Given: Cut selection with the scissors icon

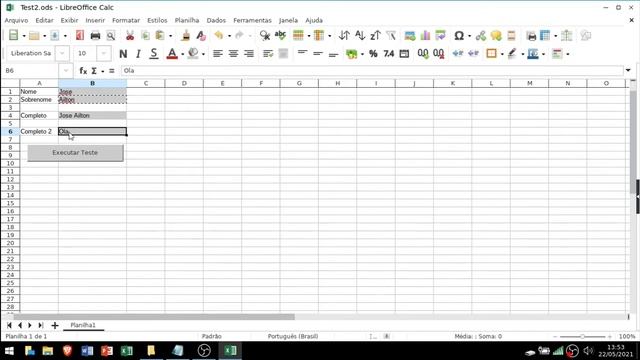Looking at the screenshot, I should 130,36.
